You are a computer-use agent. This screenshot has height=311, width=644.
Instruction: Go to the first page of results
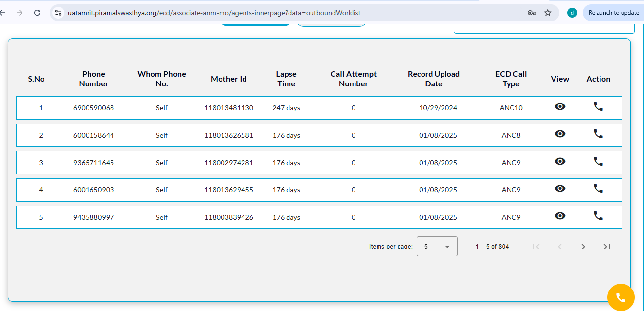536,247
